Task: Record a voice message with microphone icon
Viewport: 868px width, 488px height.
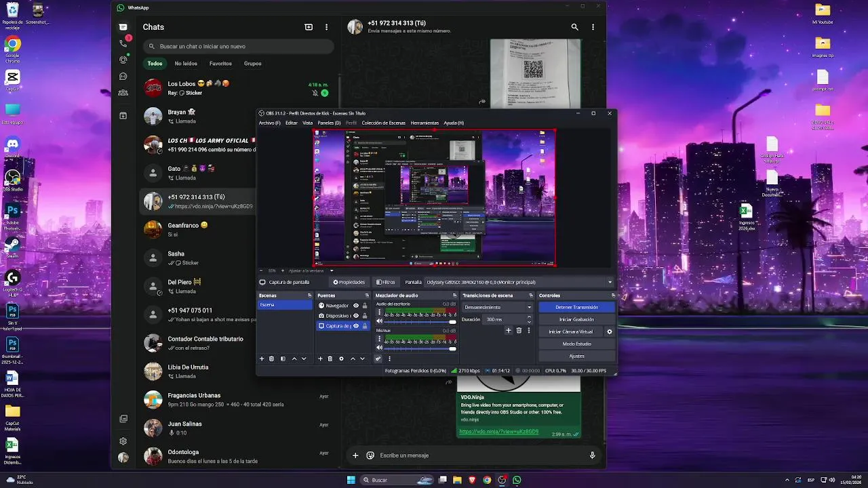Action: 592,455
